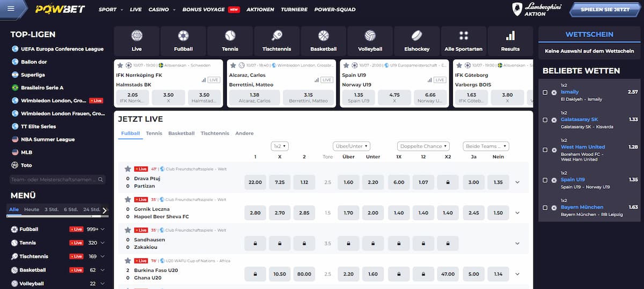
Task: Open the Beide Teams dropdown
Action: [x=487, y=146]
